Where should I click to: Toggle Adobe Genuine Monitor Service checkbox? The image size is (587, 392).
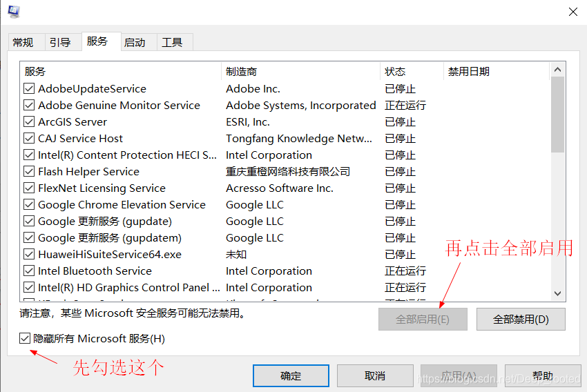(29, 105)
